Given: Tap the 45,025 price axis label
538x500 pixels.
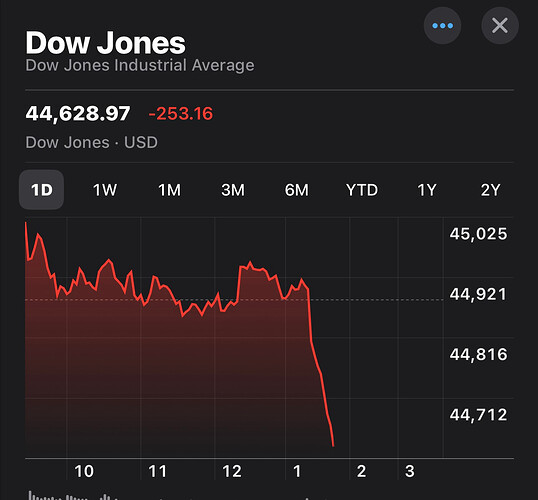Looking at the screenshot, I should pyautogui.click(x=478, y=234).
